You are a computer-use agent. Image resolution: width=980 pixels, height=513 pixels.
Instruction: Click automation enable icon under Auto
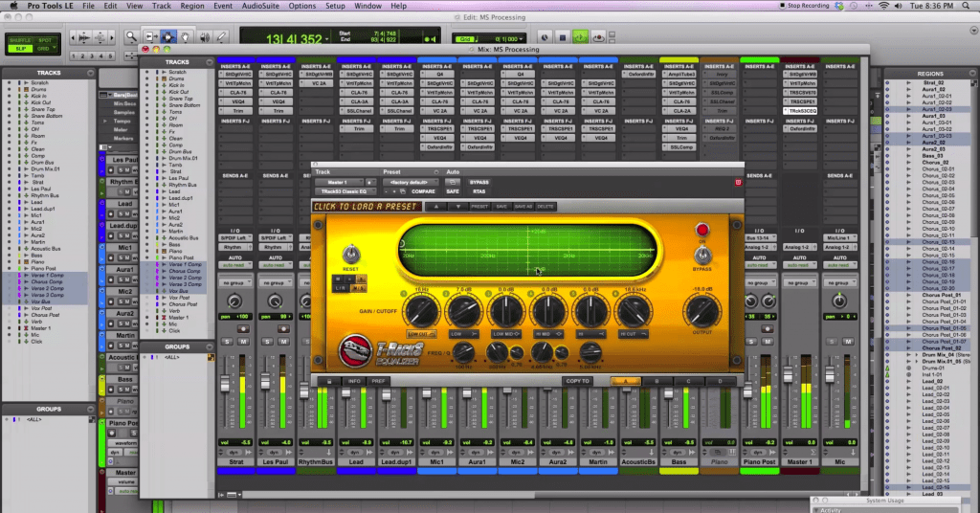click(x=452, y=182)
